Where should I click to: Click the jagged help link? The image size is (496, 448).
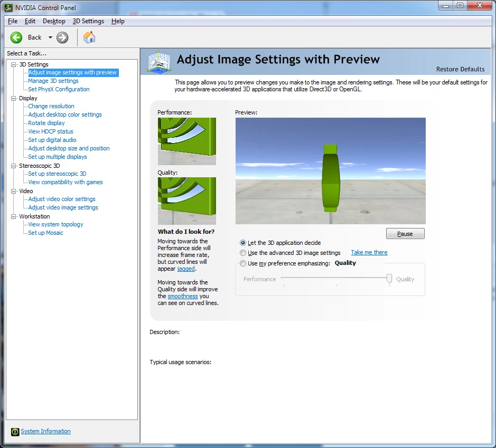(186, 269)
